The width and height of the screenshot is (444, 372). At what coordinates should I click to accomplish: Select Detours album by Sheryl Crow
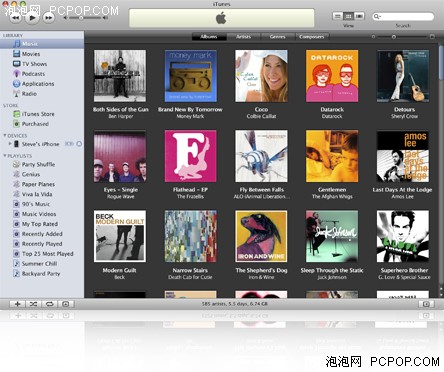tap(403, 76)
